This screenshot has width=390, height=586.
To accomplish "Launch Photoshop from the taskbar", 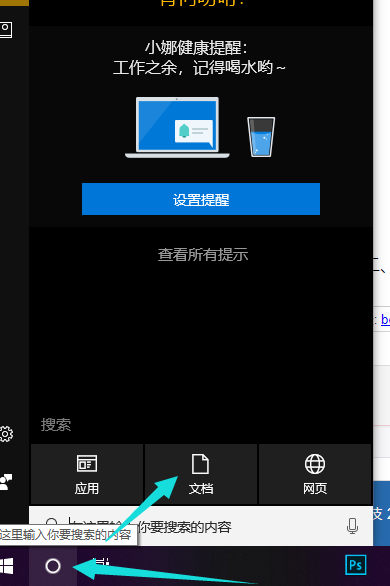I will click(355, 565).
